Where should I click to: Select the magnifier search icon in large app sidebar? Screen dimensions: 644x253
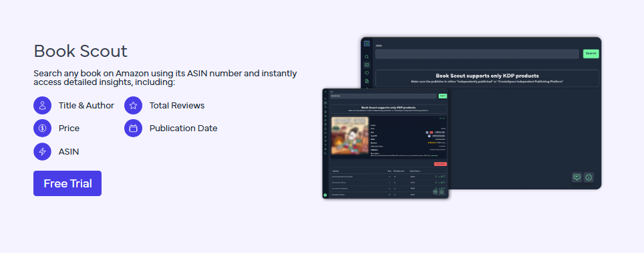[x=367, y=57]
